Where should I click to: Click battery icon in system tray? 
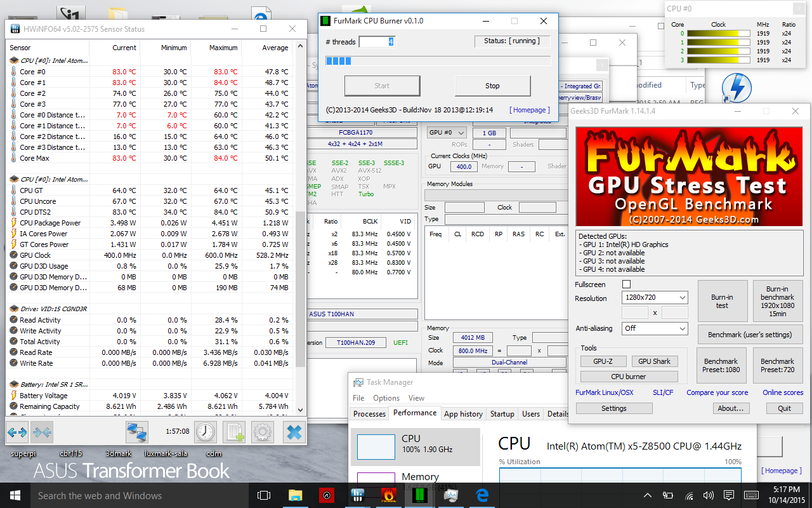pos(668,495)
